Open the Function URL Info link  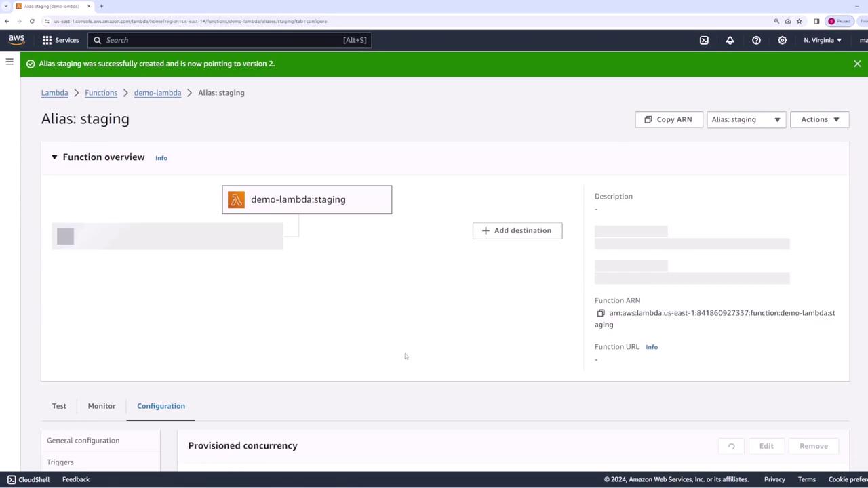[x=652, y=347]
